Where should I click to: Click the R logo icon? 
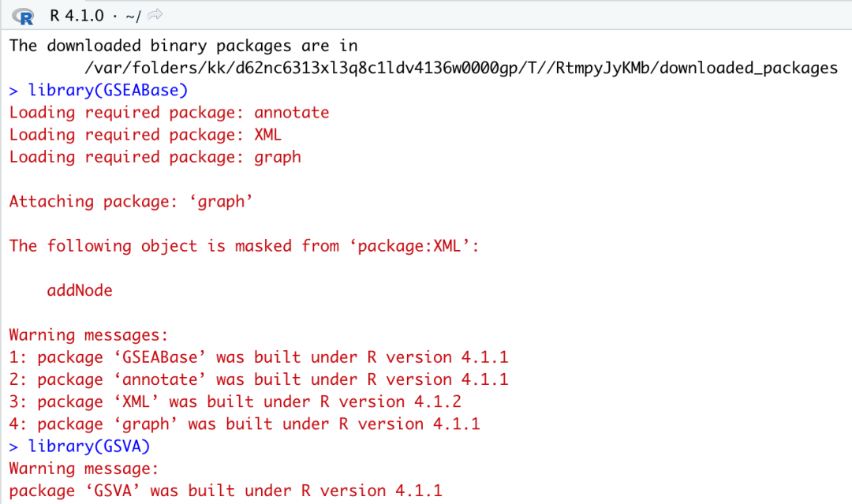point(24,17)
